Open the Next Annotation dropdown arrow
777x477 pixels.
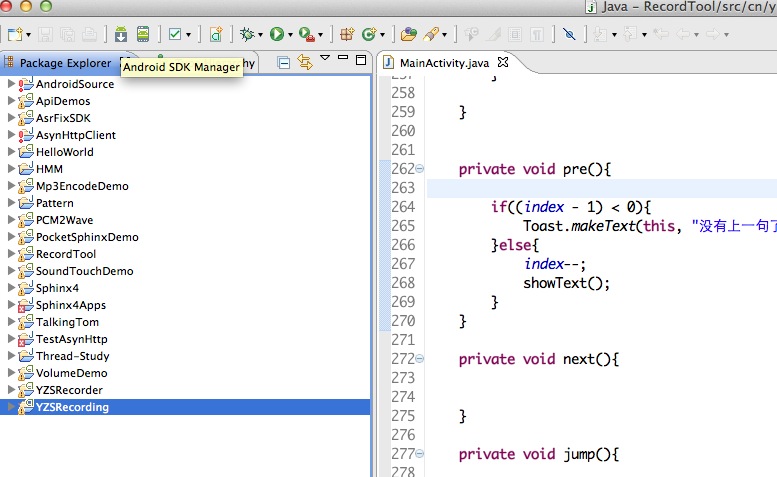(614, 35)
